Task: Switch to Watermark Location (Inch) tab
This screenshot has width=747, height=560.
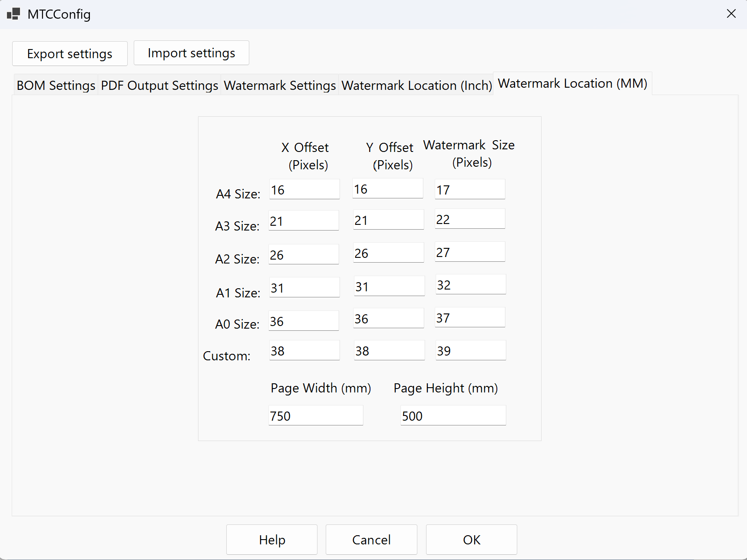Action: point(416,86)
